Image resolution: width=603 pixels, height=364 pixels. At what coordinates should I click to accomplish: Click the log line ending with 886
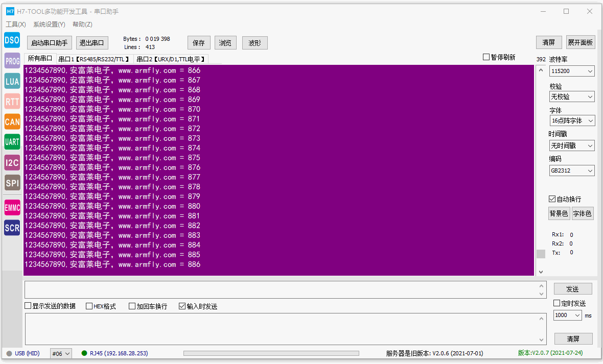[112, 264]
